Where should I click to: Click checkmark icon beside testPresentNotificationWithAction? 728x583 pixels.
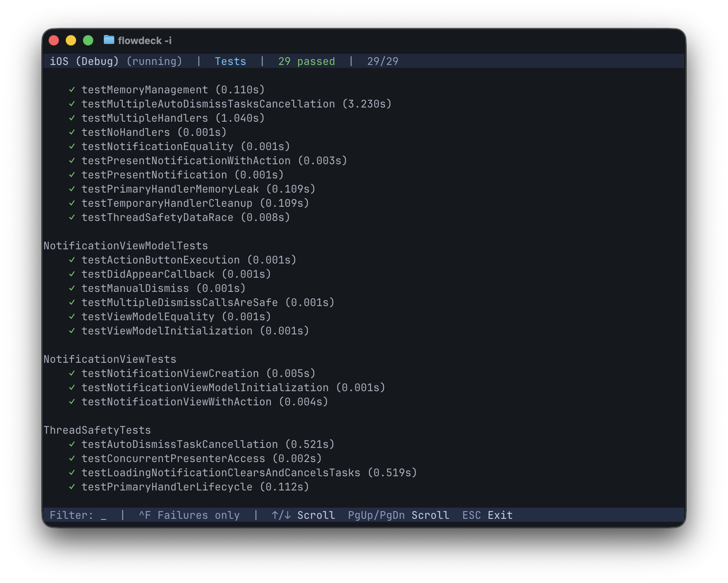[x=72, y=160]
